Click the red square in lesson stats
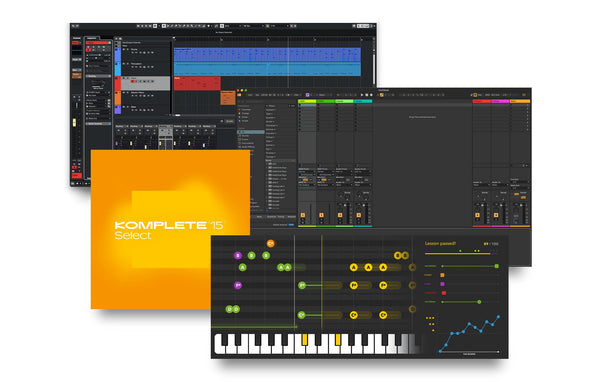Image resolution: width=600 pixels, height=382 pixels. click(x=444, y=293)
